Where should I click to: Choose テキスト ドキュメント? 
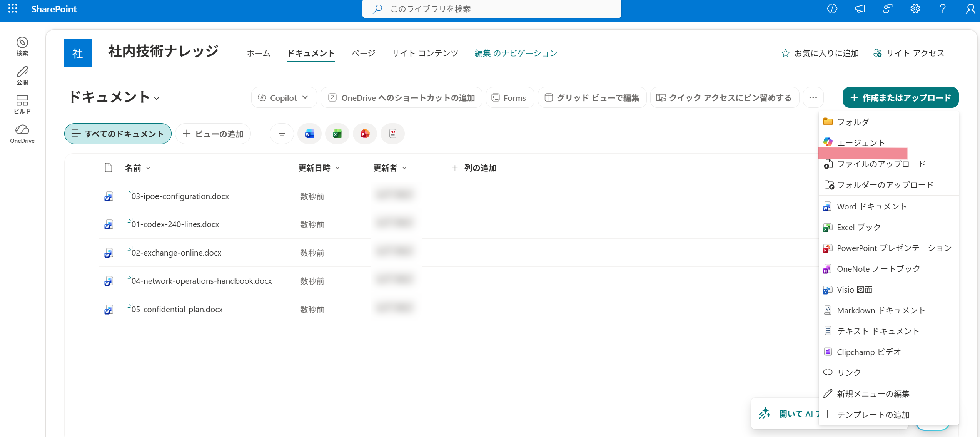click(888, 332)
